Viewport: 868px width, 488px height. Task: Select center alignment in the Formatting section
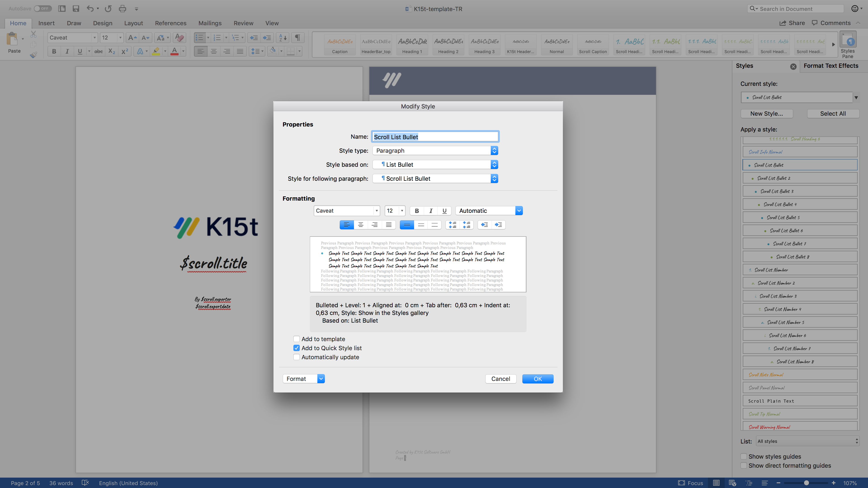tap(361, 225)
